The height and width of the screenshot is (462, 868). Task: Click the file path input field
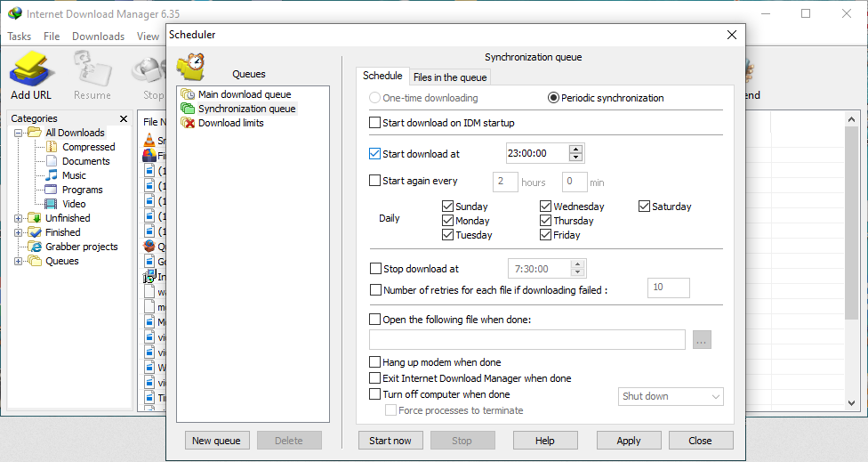pyautogui.click(x=527, y=339)
